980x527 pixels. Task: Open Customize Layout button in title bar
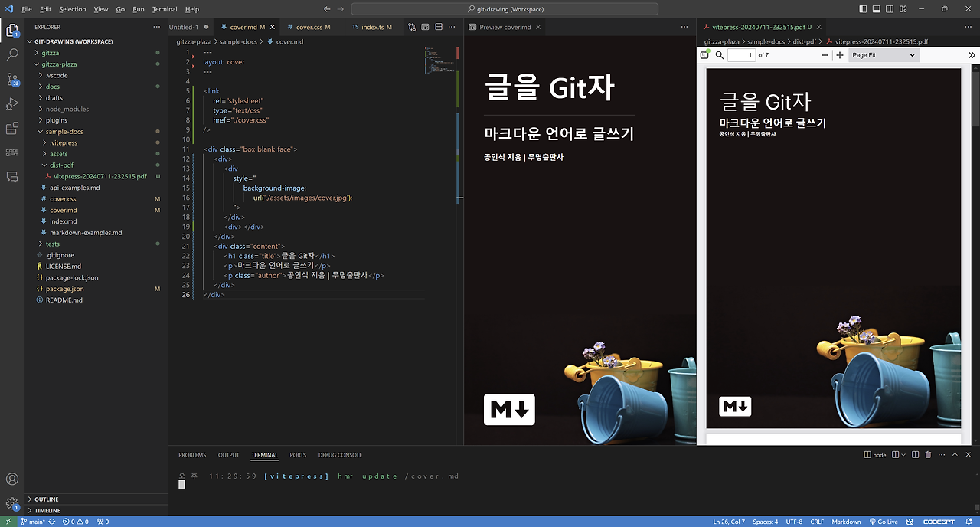coord(903,9)
